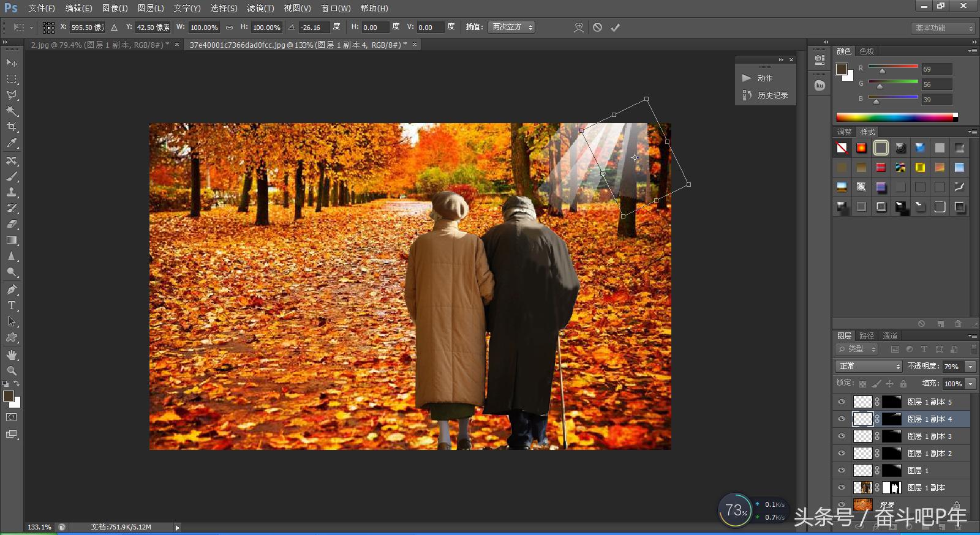Select the Horizontal Type tool
Screen dimensions: 980x535
[12, 305]
